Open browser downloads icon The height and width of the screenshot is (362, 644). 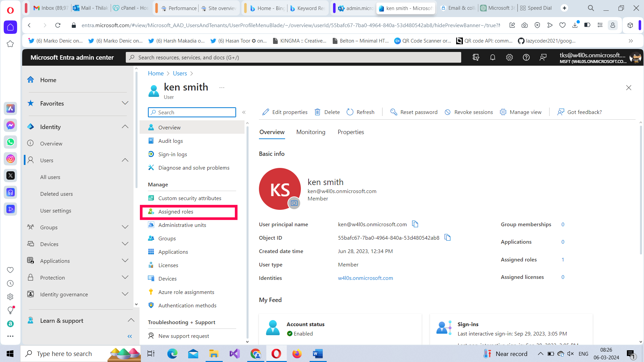tap(575, 25)
